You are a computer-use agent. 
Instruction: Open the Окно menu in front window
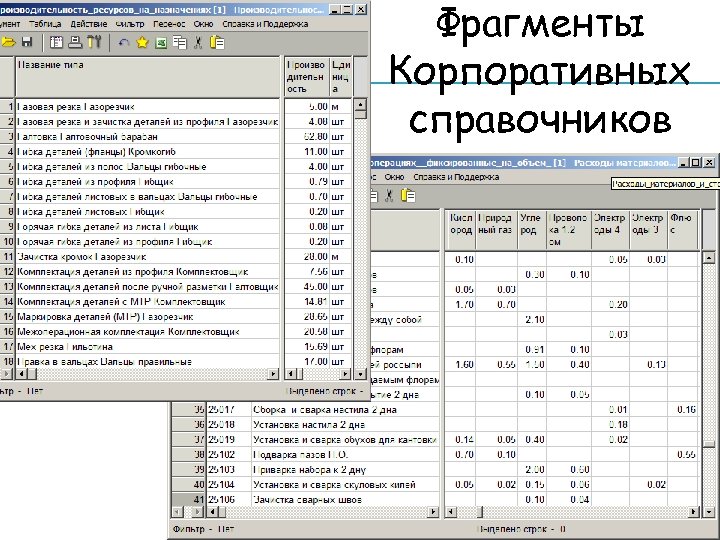point(203,24)
